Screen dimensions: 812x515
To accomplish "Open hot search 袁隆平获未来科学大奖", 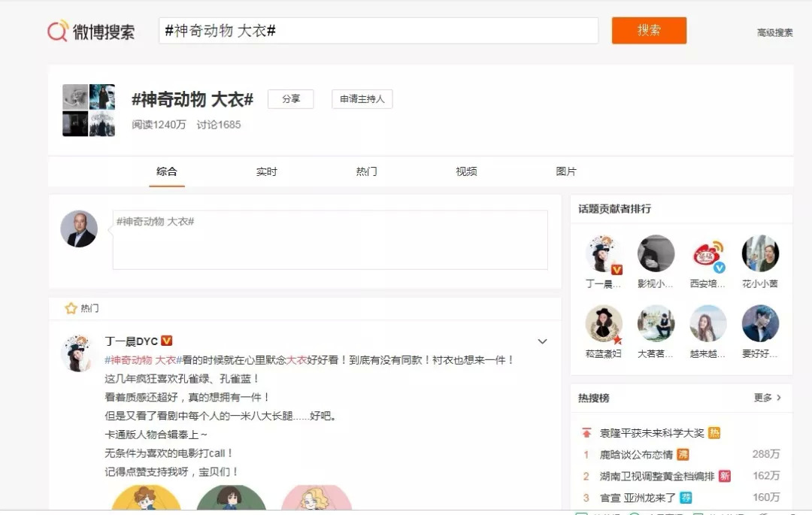I will point(652,433).
